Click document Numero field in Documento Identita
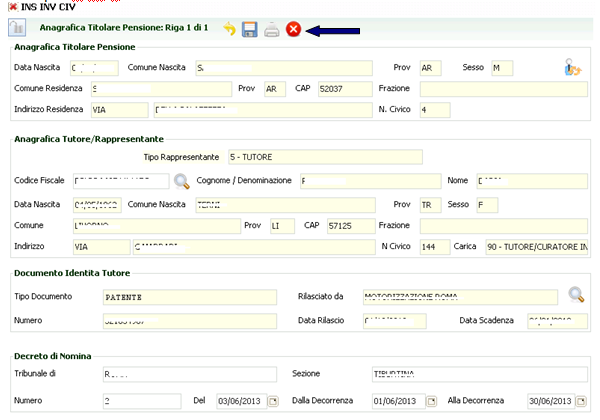 click(x=190, y=321)
